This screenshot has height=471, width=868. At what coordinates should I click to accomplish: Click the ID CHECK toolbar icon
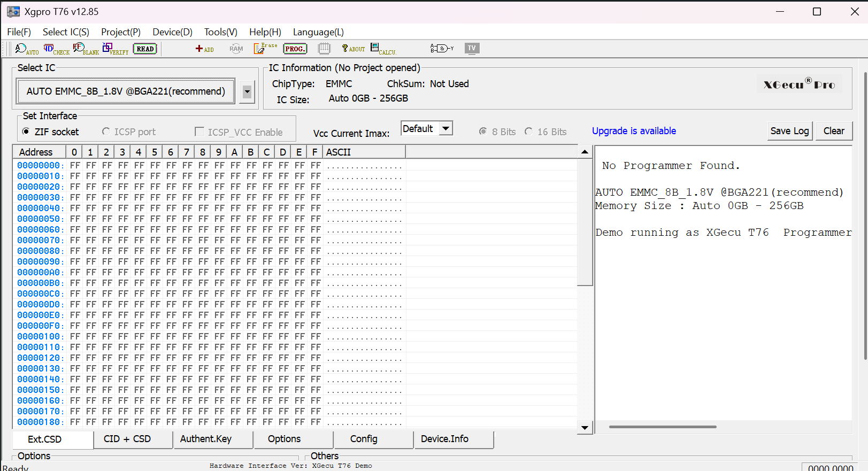tap(56, 49)
